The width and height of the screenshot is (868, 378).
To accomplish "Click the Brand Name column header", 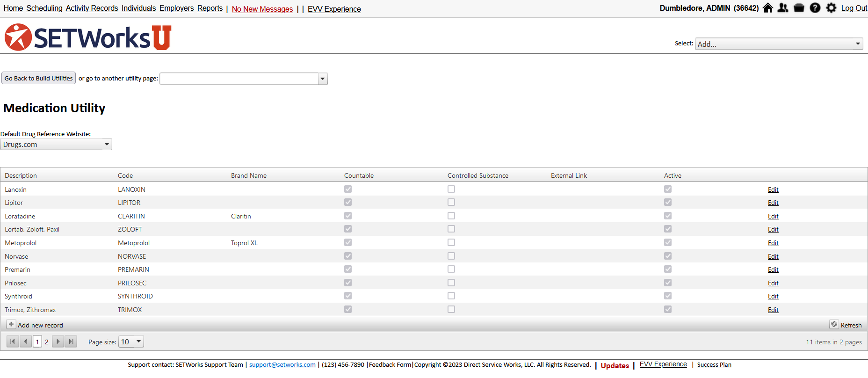I will (x=249, y=175).
